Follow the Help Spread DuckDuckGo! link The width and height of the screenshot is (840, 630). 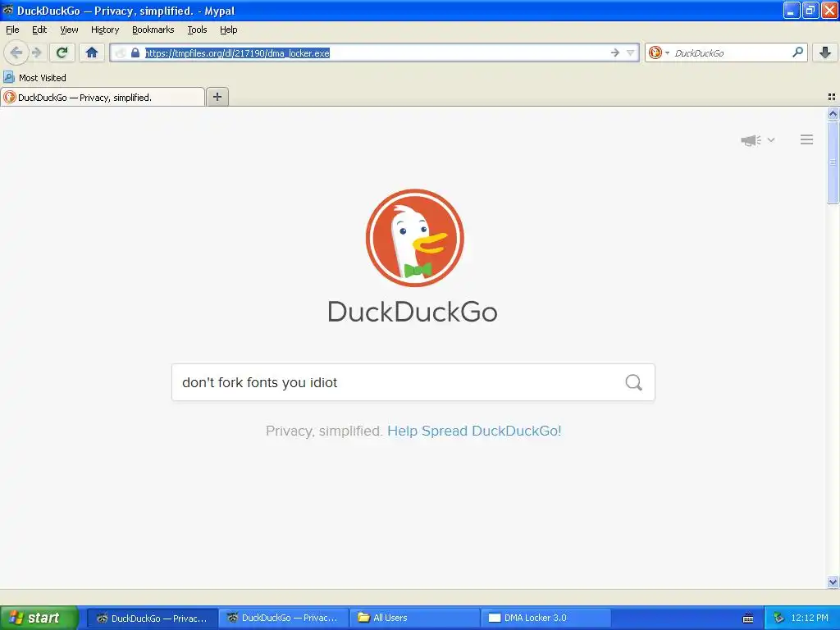pos(474,431)
